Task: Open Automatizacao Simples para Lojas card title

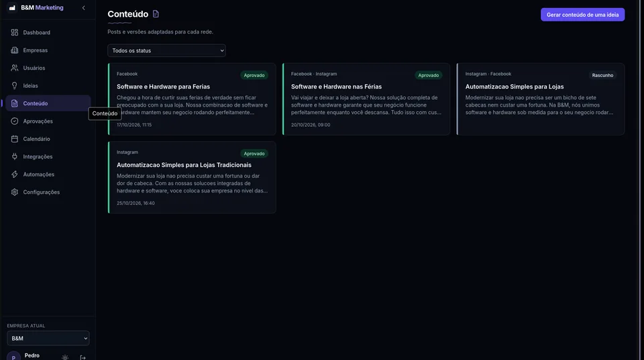Action: (x=515, y=86)
